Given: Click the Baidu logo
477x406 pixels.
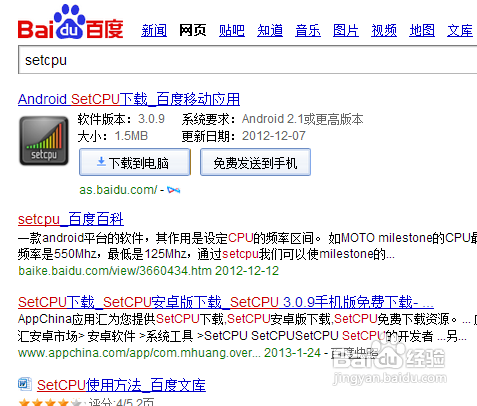Looking at the screenshot, I should pos(71,22).
